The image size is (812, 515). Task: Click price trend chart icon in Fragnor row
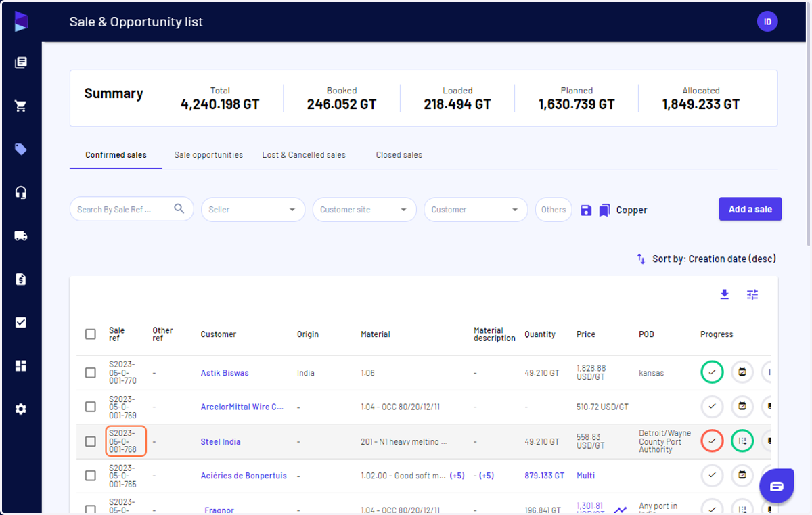coord(620,510)
